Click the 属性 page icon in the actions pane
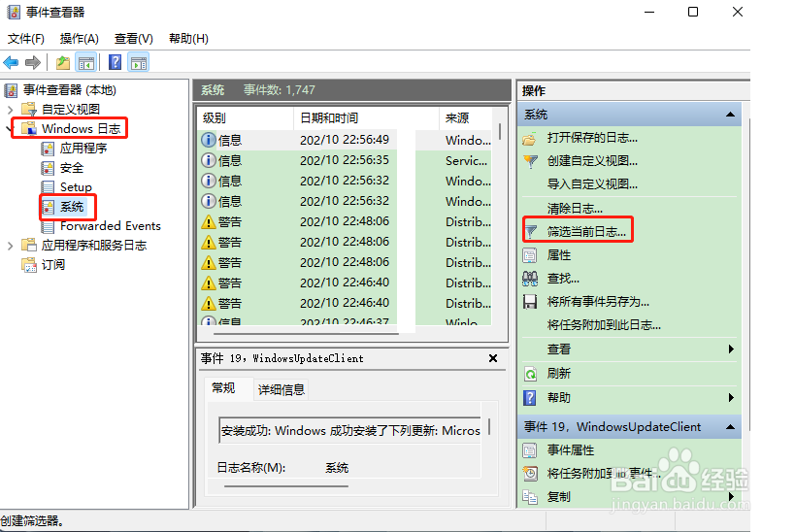The image size is (795, 532). 530,255
